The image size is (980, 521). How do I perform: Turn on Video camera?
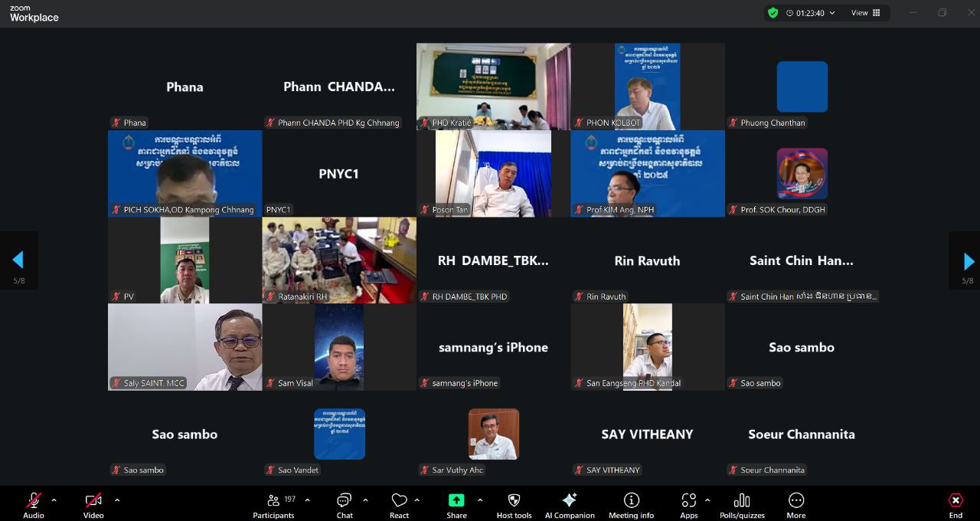93,500
